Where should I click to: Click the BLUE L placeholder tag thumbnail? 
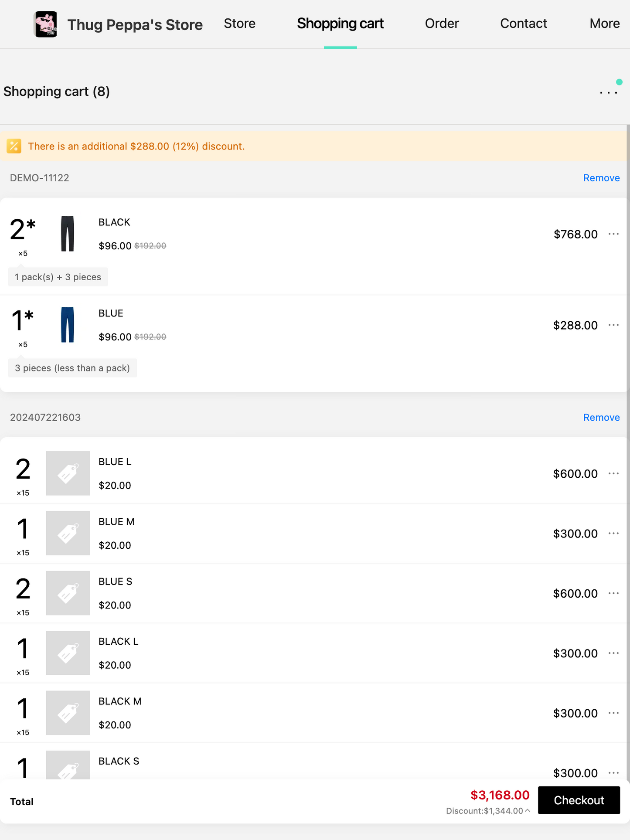[68, 473]
